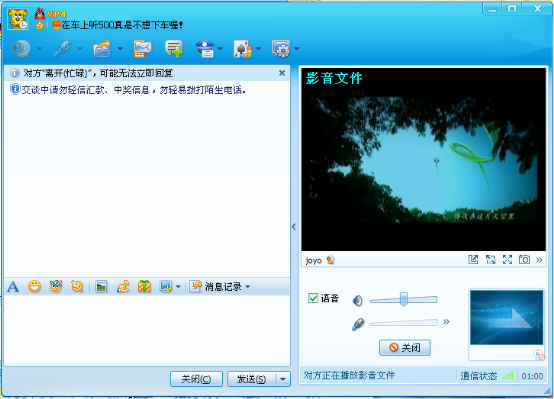The height and width of the screenshot is (399, 554).
Task: Click the send email/SMS icon in toolbar
Action: [x=143, y=49]
